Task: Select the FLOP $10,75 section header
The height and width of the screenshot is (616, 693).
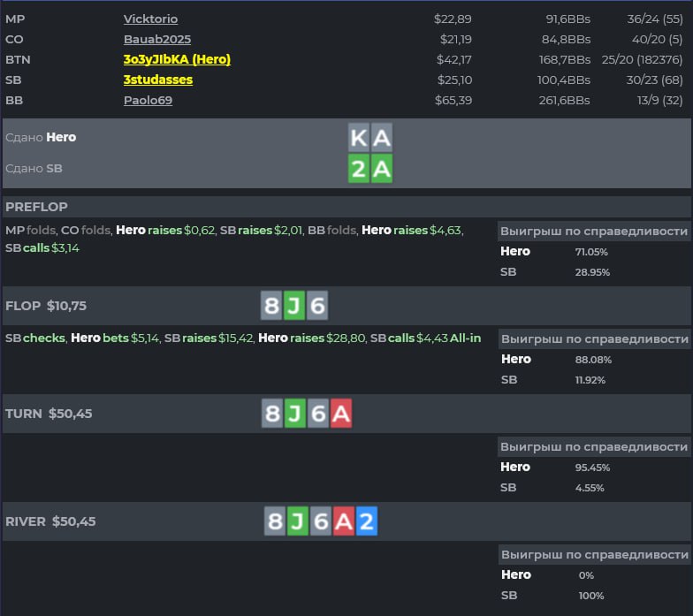Action: 48,306
